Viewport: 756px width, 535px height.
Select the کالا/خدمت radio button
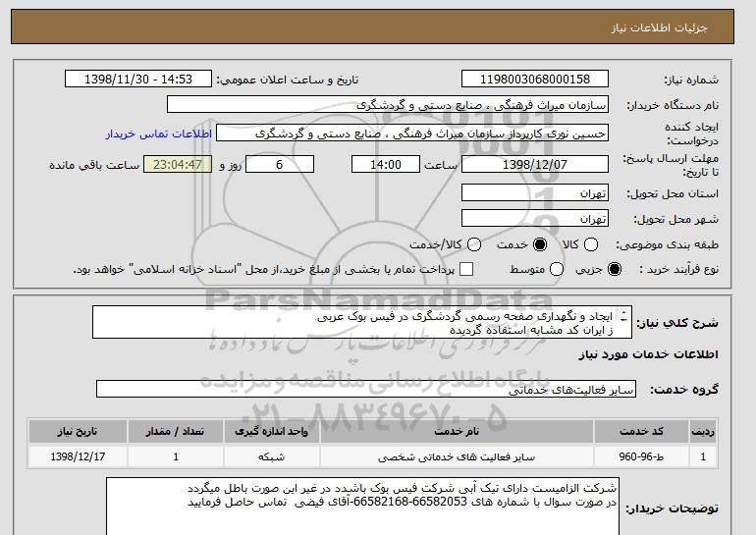[474, 244]
